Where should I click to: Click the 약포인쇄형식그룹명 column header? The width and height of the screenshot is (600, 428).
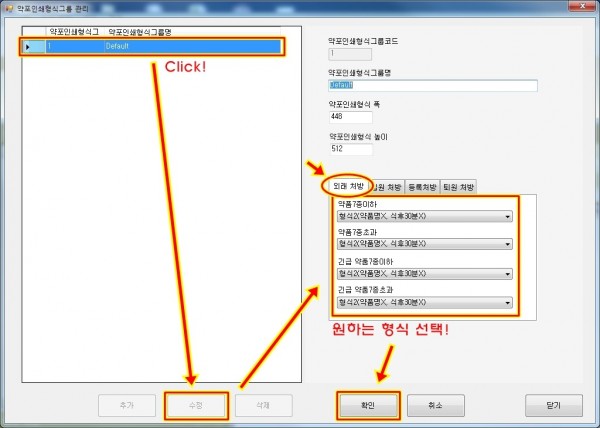click(140, 33)
